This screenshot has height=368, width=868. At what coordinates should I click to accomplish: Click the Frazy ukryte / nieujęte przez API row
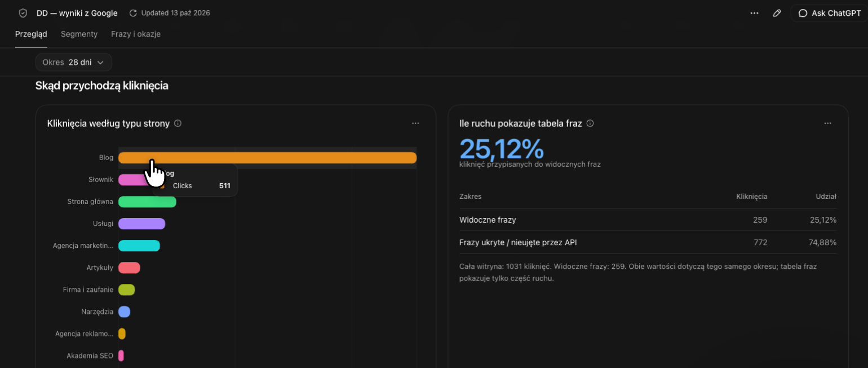click(648, 242)
